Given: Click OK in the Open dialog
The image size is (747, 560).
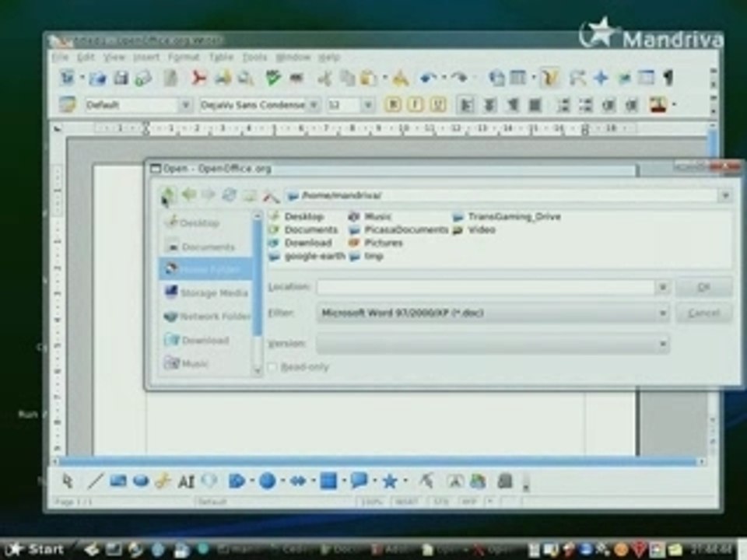Looking at the screenshot, I should pos(703,287).
